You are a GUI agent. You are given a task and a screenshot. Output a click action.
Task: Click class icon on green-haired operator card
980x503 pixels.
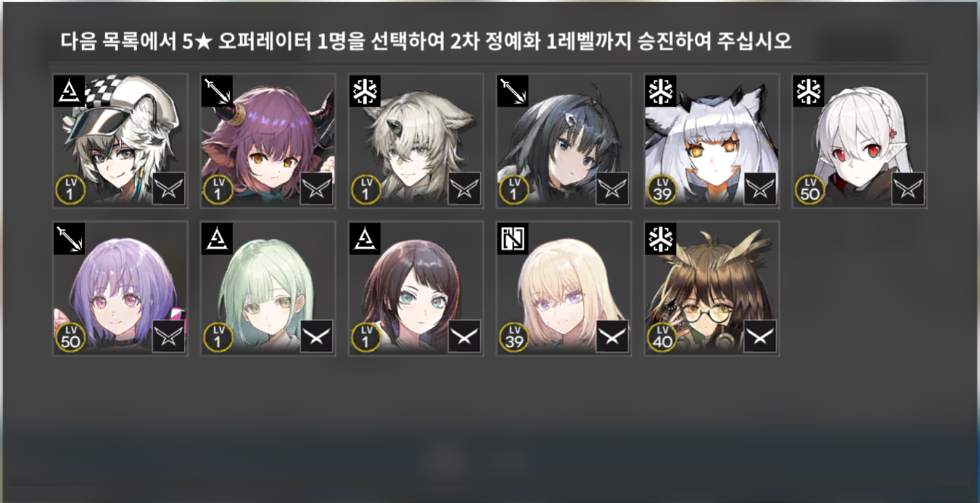[x=217, y=238]
